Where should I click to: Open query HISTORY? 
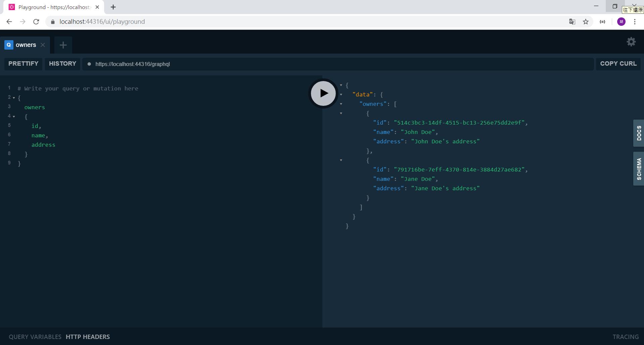click(x=62, y=64)
